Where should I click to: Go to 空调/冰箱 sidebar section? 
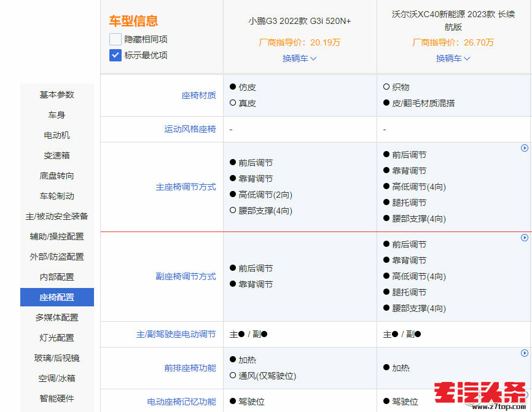point(57,378)
